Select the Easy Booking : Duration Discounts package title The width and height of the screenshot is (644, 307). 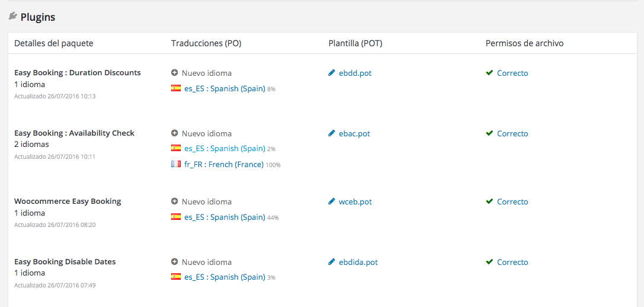pyautogui.click(x=78, y=73)
